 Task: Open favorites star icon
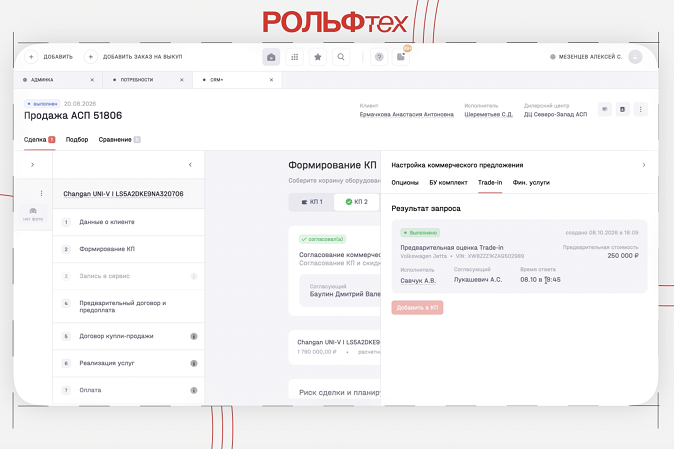[318, 57]
